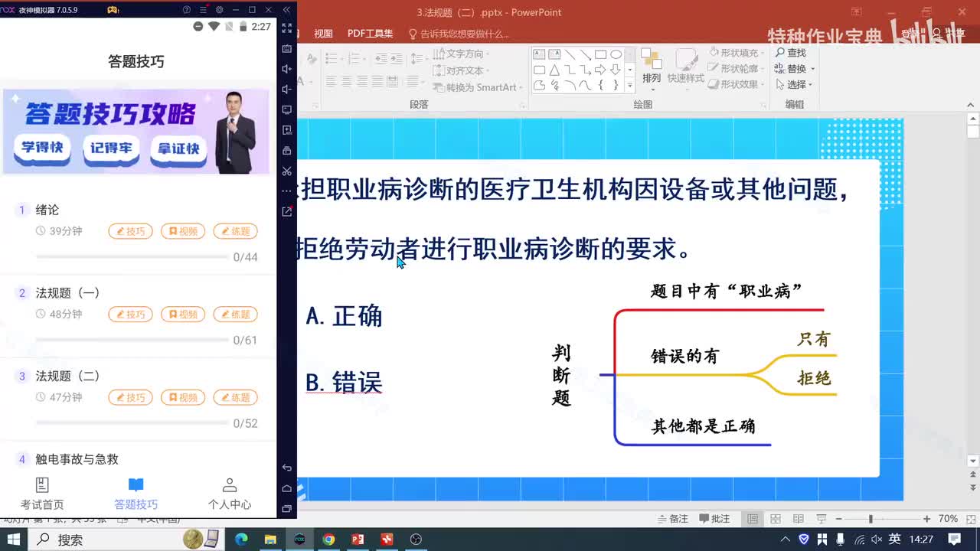Click 转换为 SmartArt button

478,87
